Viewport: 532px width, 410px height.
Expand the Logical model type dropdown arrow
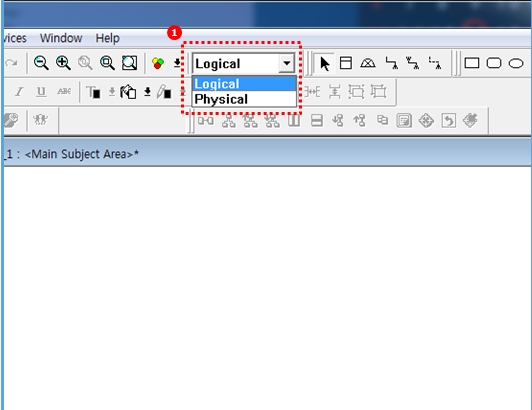pos(287,63)
